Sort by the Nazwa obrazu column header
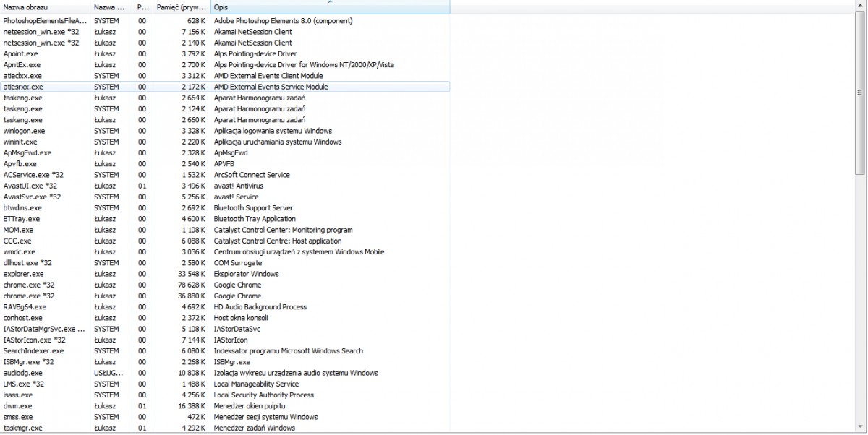The width and height of the screenshot is (868, 435). (46, 7)
